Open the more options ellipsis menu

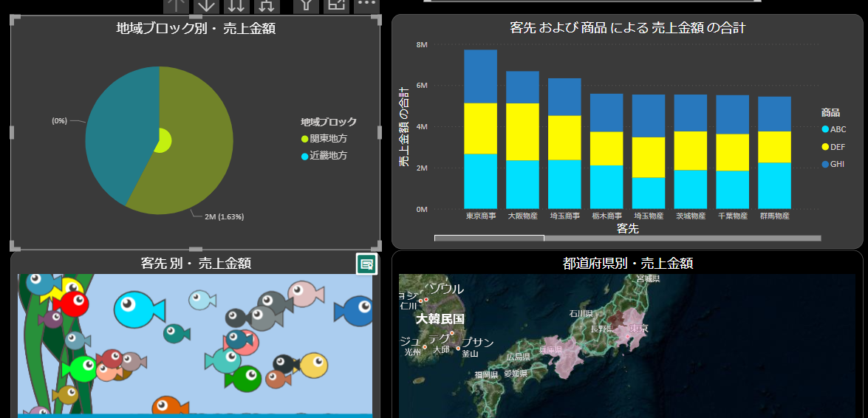pyautogui.click(x=366, y=4)
